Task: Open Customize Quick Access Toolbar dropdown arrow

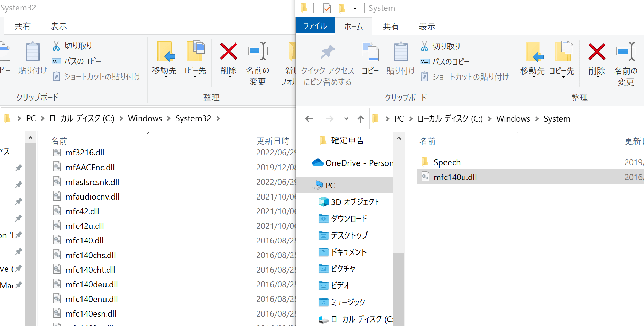Action: point(355,8)
